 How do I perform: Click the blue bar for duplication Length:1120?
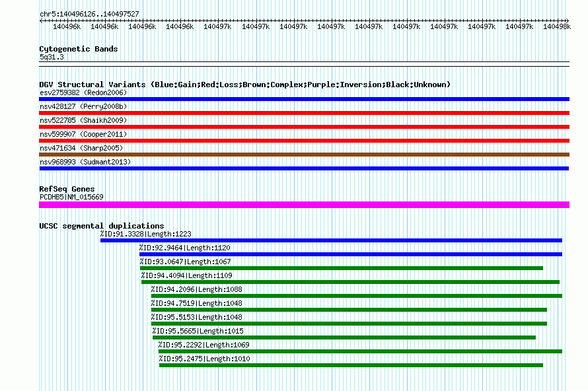coord(351,254)
